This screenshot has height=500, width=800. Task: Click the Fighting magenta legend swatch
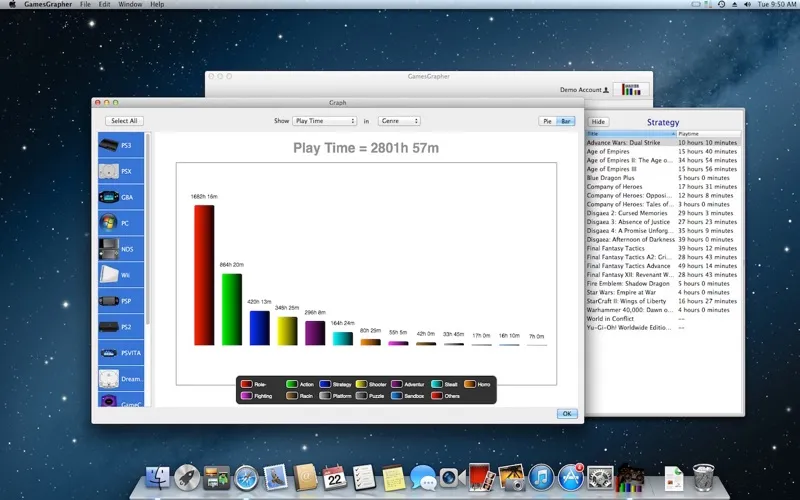246,396
